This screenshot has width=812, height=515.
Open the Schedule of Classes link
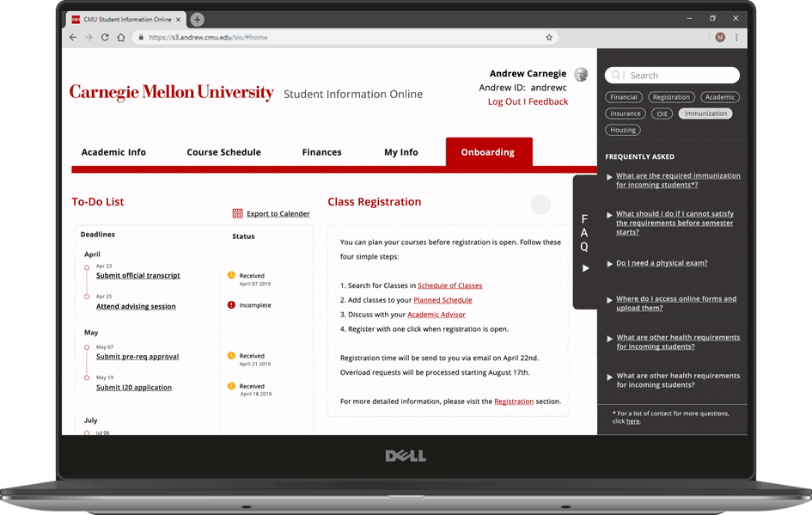[449, 285]
